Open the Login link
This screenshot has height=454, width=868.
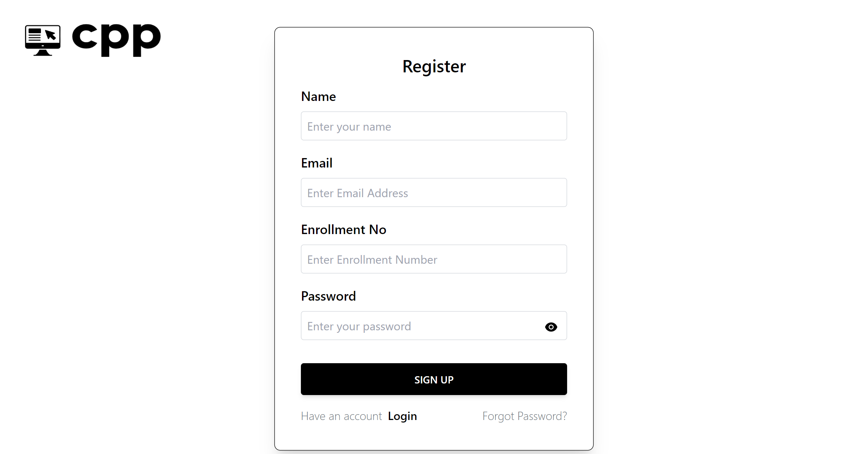[x=402, y=416]
